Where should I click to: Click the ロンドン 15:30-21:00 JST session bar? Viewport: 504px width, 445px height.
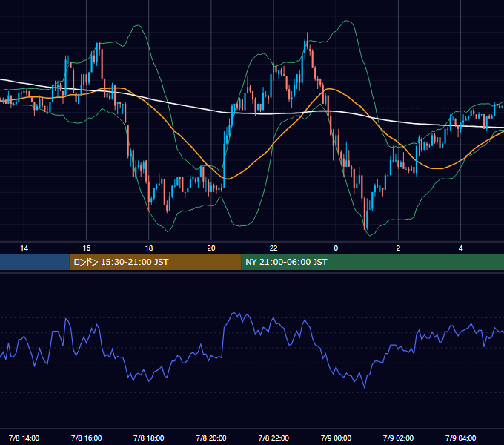155,262
